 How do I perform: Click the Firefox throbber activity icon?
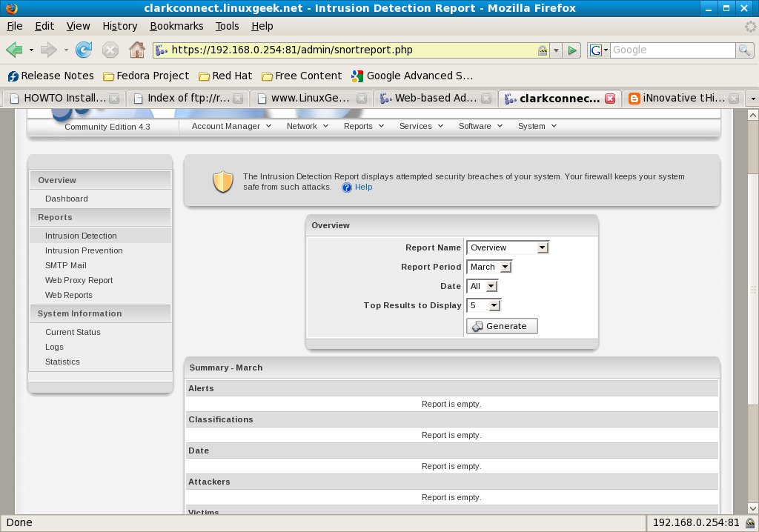(750, 26)
